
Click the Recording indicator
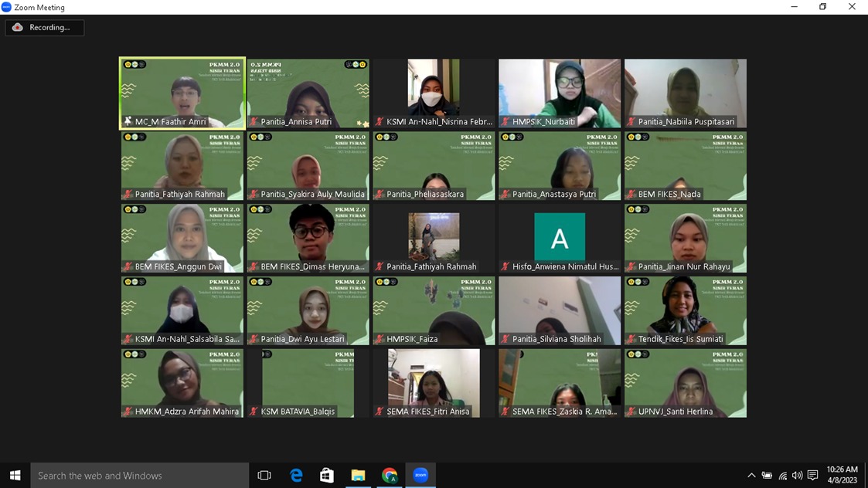(44, 28)
